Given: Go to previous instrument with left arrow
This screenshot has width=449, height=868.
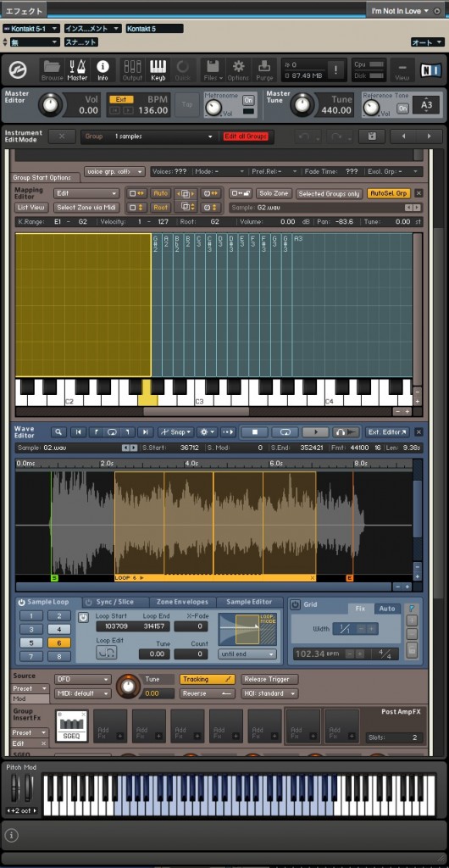Looking at the screenshot, I should tap(403, 136).
